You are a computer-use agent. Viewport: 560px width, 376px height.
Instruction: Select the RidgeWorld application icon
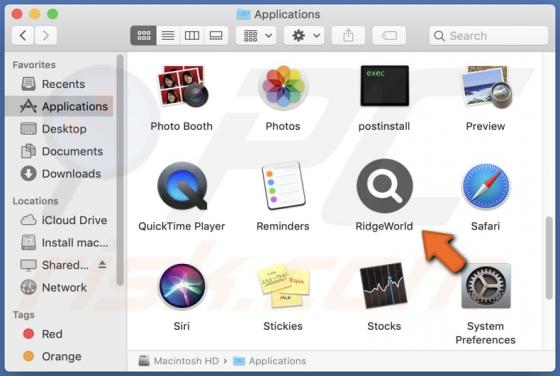coord(385,186)
